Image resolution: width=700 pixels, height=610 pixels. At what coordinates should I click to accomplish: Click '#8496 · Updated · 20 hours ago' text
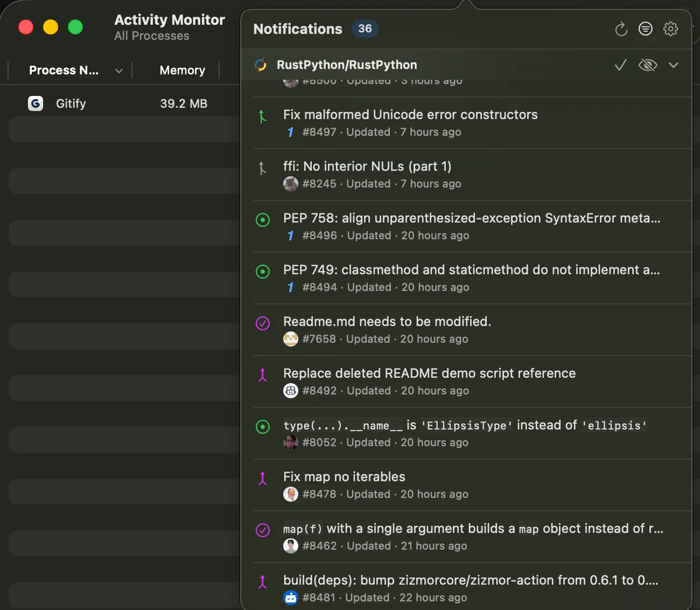(386, 235)
